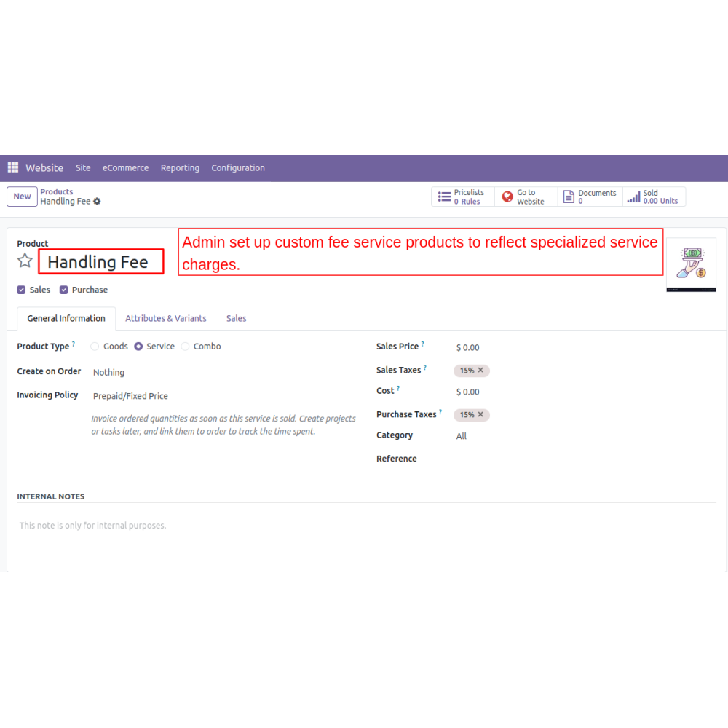This screenshot has height=728, width=728.
Task: Click the product image thumbnail
Action: pyautogui.click(x=691, y=266)
